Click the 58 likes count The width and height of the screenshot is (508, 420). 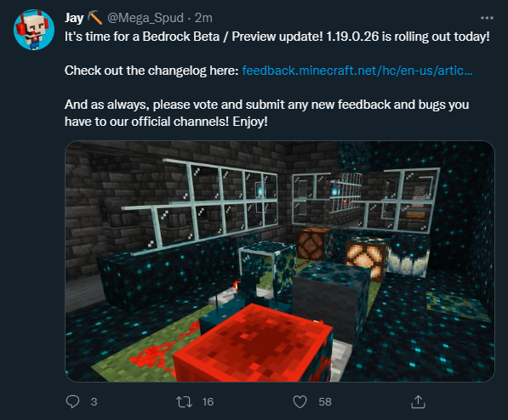(x=325, y=402)
